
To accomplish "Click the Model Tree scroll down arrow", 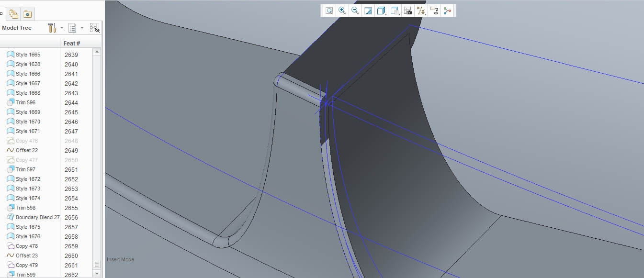I will click(x=97, y=274).
